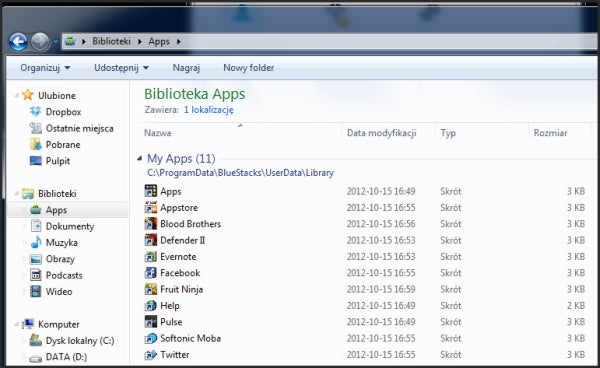Click the Ulubione star icon
Viewport: 600px width, 368px height.
point(28,94)
